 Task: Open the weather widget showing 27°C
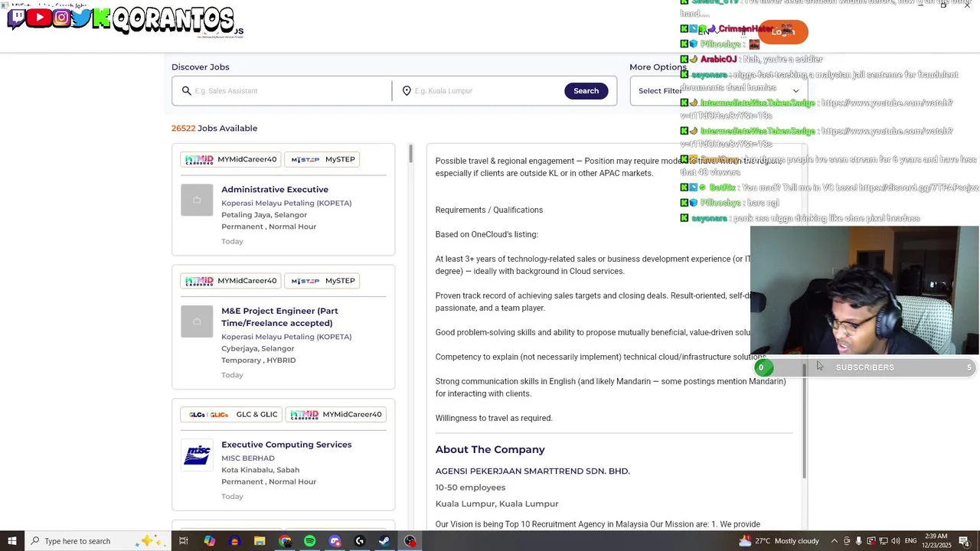[x=779, y=541]
